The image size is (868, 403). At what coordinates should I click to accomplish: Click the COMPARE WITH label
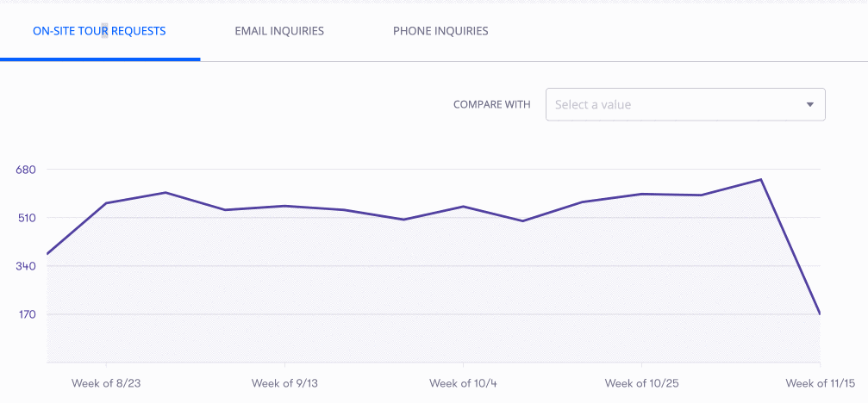coord(491,104)
